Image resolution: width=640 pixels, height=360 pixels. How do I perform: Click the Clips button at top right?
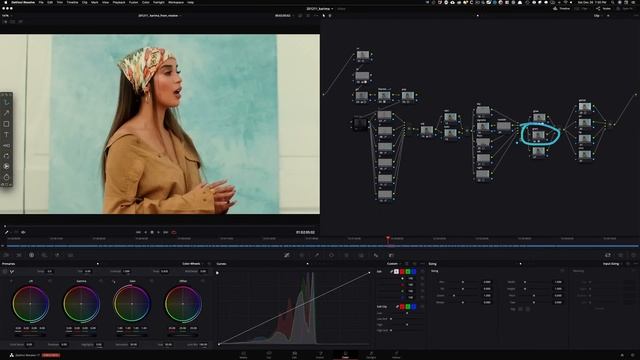(582, 9)
